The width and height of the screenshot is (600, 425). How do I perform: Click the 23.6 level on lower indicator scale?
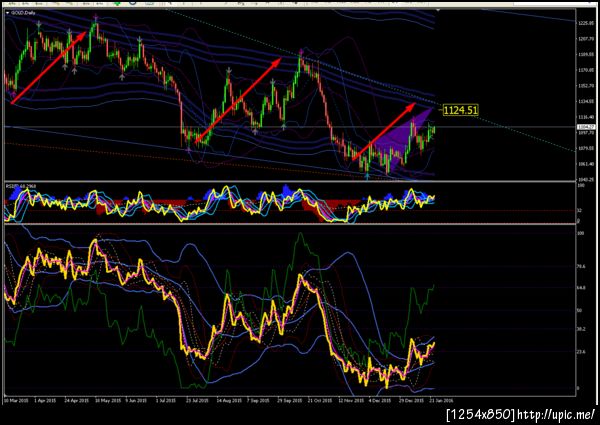click(581, 351)
